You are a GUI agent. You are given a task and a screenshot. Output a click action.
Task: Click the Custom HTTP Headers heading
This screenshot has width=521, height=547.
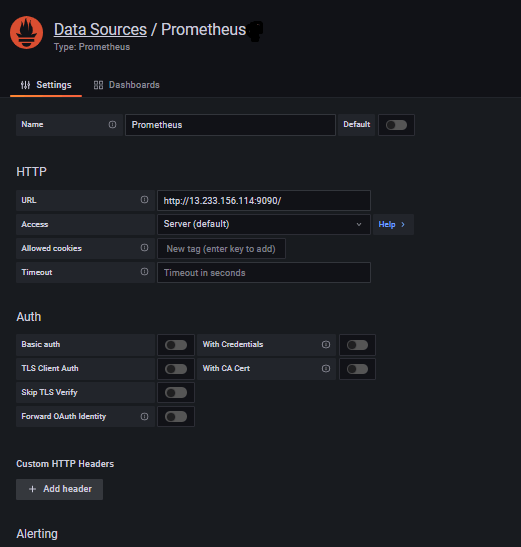point(65,464)
